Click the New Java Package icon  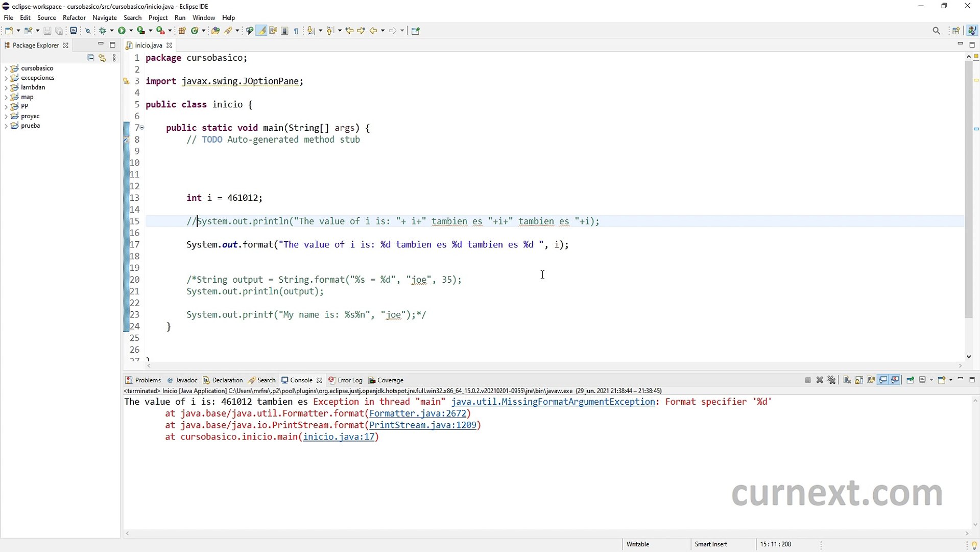pos(182,31)
